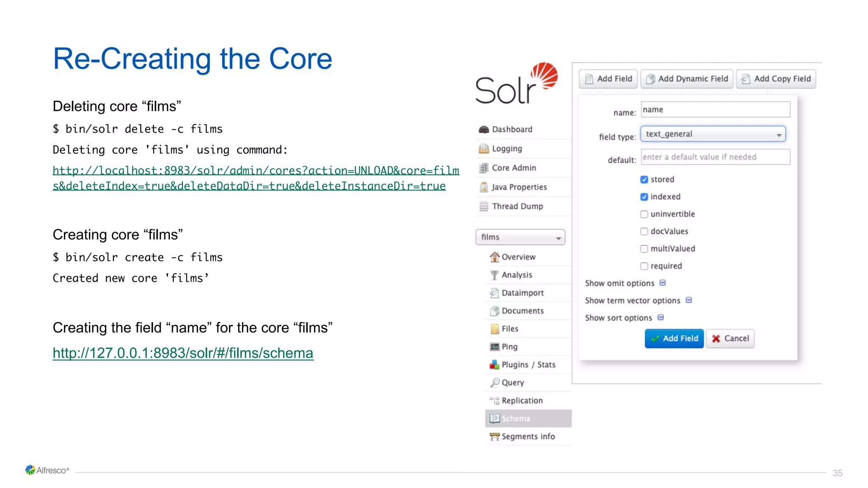Image resolution: width=868 pixels, height=488 pixels.
Task: Enable the docValues checkbox
Action: point(644,232)
